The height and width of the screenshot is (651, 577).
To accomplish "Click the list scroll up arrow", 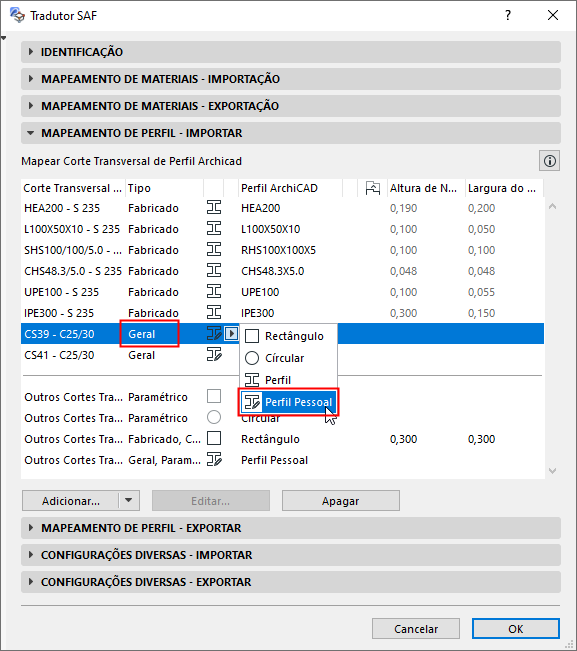I will pos(553,206).
